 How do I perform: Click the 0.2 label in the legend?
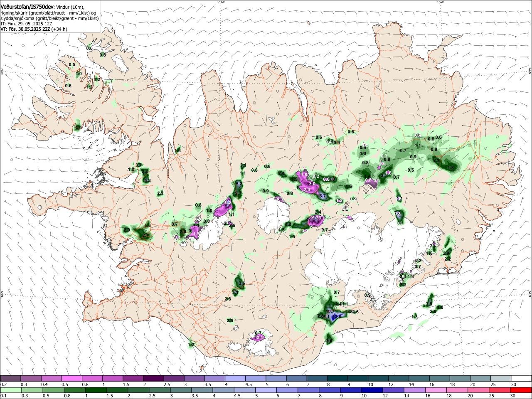pyautogui.click(x=3, y=384)
